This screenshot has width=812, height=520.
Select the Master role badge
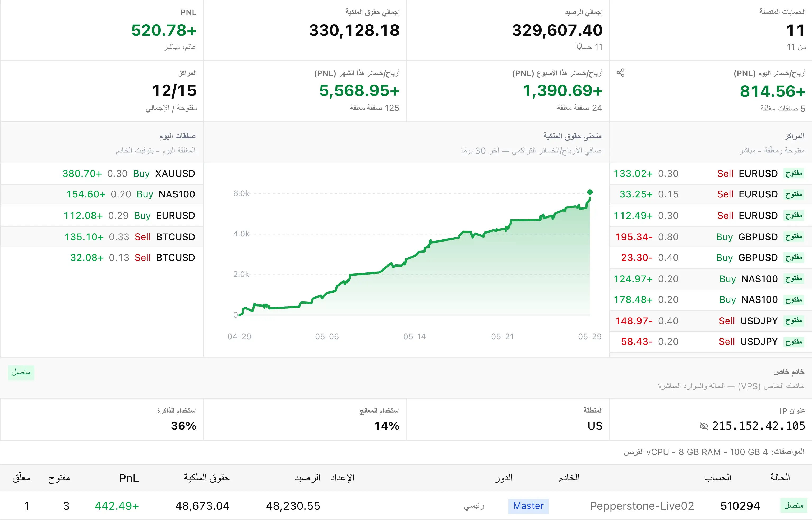pos(528,506)
